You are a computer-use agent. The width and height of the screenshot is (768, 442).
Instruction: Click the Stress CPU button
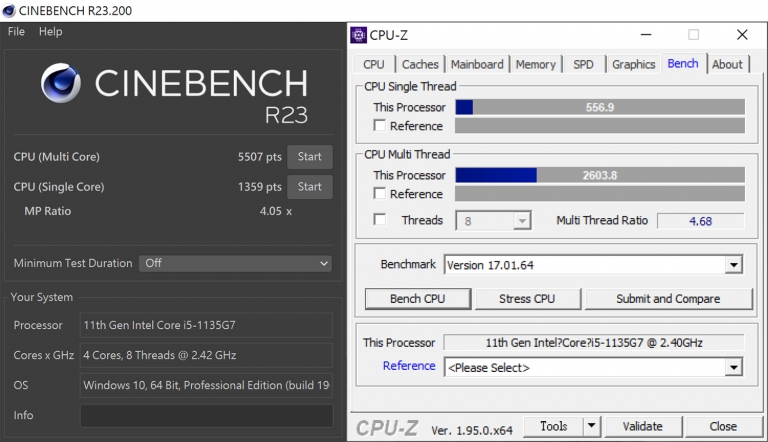tap(528, 299)
